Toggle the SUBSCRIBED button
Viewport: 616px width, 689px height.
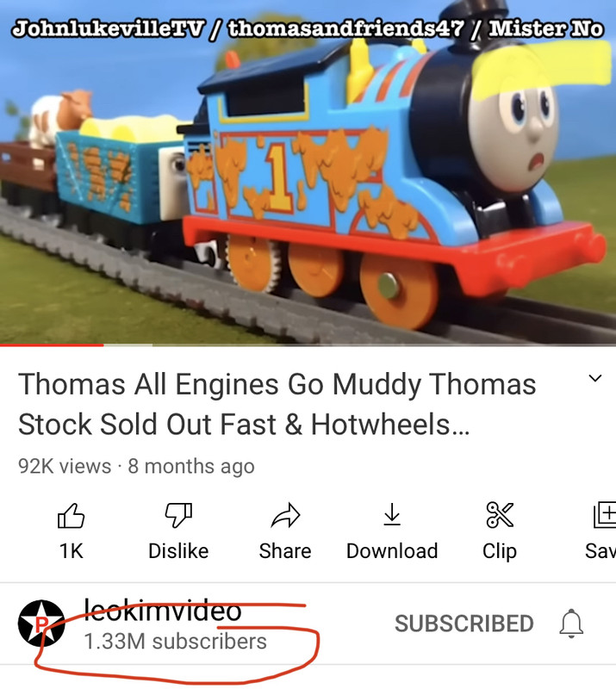[x=464, y=624]
